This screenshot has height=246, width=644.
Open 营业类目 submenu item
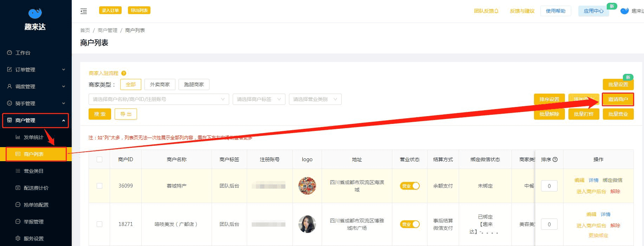(36, 171)
